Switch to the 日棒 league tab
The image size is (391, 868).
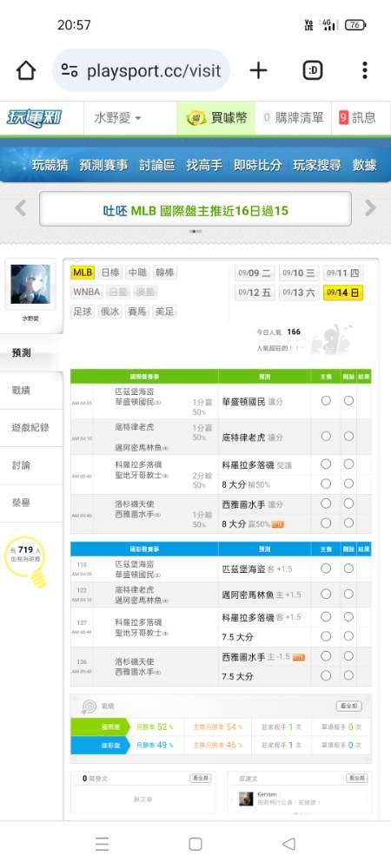109,273
